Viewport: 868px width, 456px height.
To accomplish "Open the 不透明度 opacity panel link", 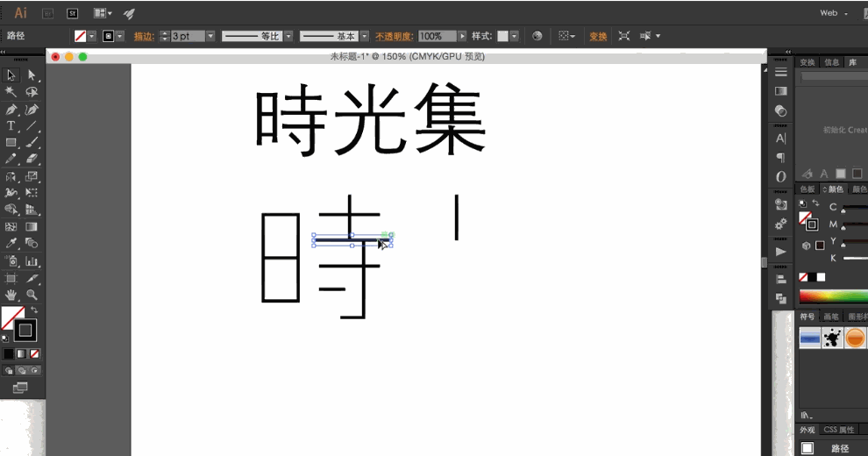I will pos(395,37).
